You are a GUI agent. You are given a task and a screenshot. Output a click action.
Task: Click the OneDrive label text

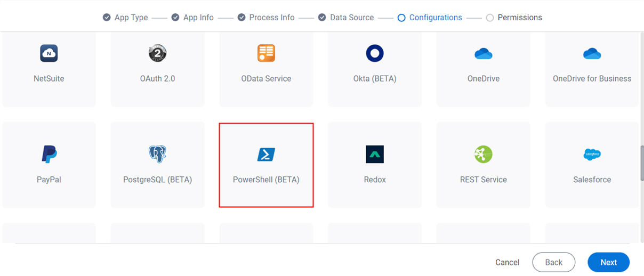(484, 78)
